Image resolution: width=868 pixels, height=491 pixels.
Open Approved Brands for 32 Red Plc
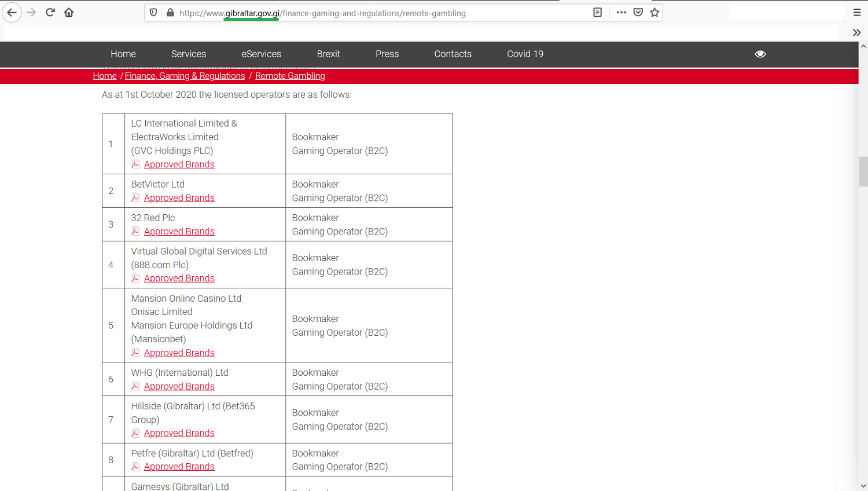coord(179,232)
